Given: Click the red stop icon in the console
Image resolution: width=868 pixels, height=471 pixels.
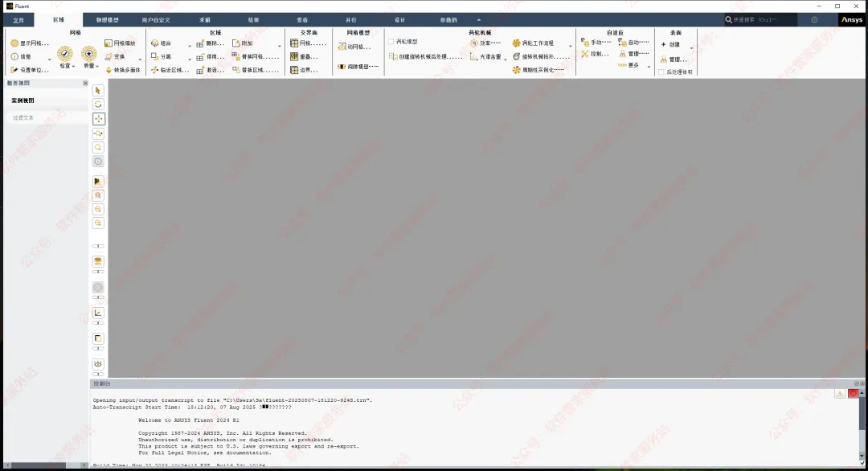Looking at the screenshot, I should [853, 394].
